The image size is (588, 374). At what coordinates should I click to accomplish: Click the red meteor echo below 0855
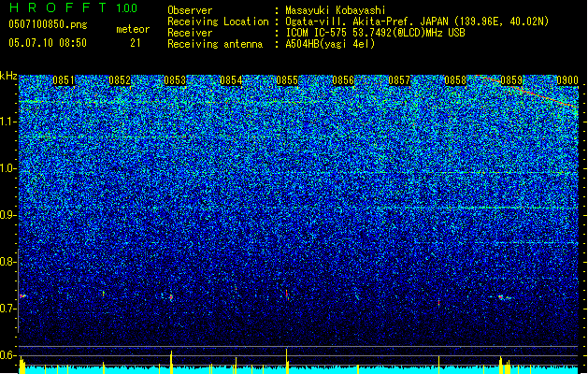[x=287, y=295]
